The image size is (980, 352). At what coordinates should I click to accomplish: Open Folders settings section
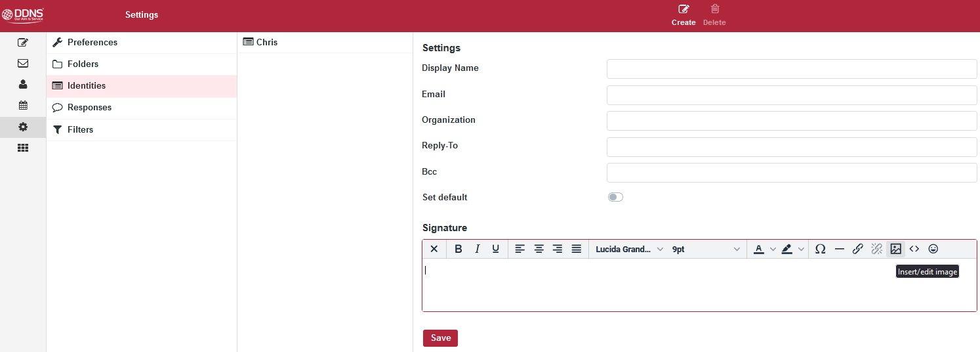tap(142, 64)
